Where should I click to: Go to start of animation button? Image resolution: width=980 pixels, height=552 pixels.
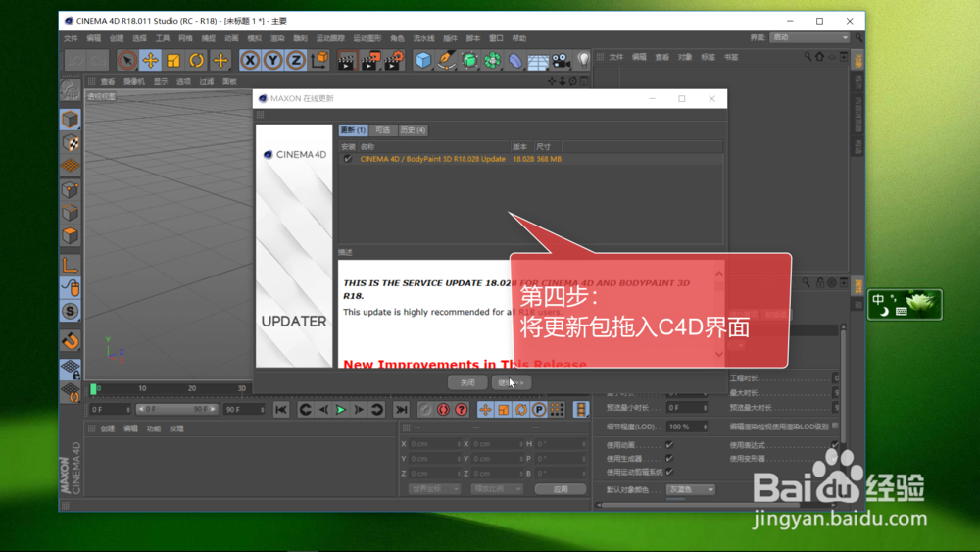pyautogui.click(x=281, y=410)
